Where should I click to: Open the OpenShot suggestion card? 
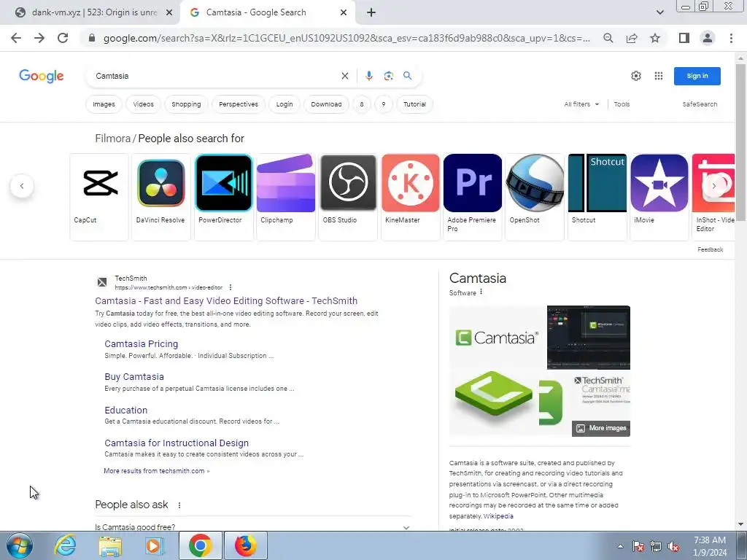[535, 197]
